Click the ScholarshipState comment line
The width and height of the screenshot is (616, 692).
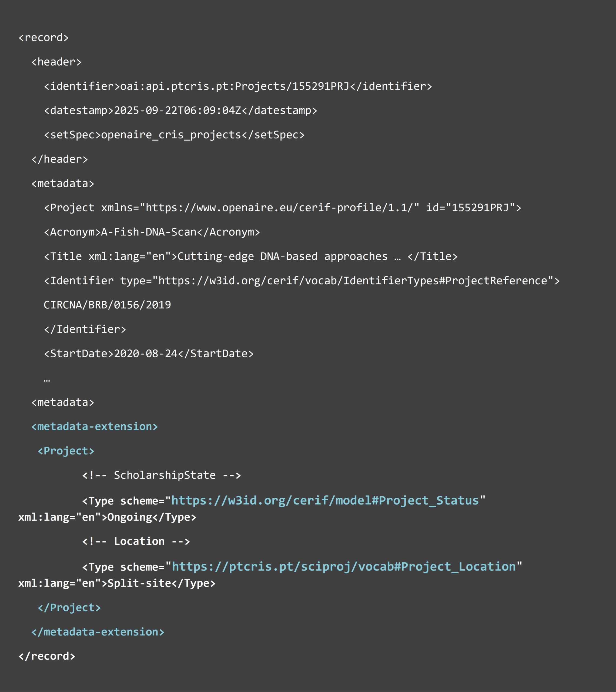pyautogui.click(x=162, y=475)
